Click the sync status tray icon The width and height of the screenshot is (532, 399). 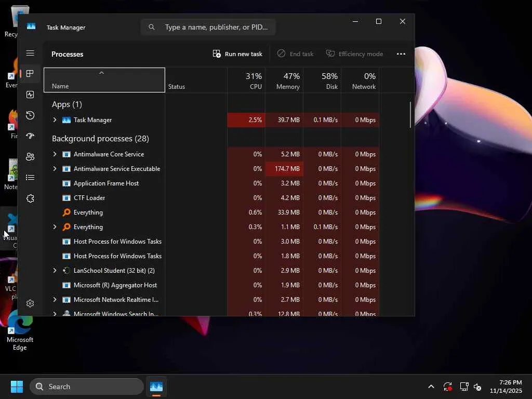click(447, 387)
